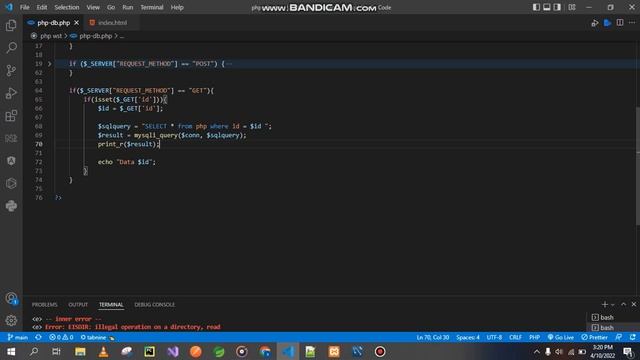Open notifications bell in status bar
Screen dimensions: 640x360
point(632,338)
